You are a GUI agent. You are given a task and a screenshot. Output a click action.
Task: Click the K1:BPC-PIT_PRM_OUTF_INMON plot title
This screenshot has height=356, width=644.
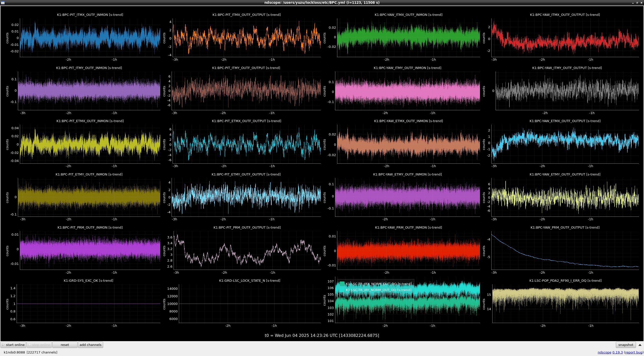pos(90,227)
